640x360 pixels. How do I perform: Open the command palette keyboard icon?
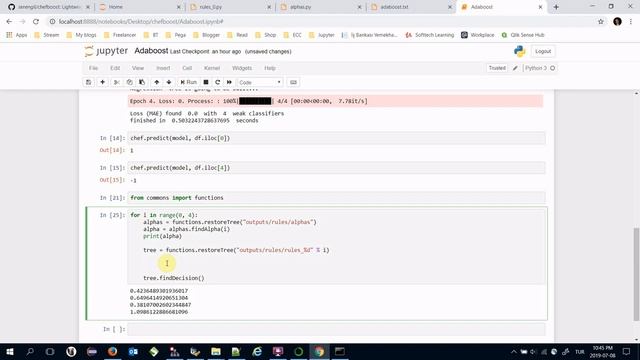click(x=293, y=82)
